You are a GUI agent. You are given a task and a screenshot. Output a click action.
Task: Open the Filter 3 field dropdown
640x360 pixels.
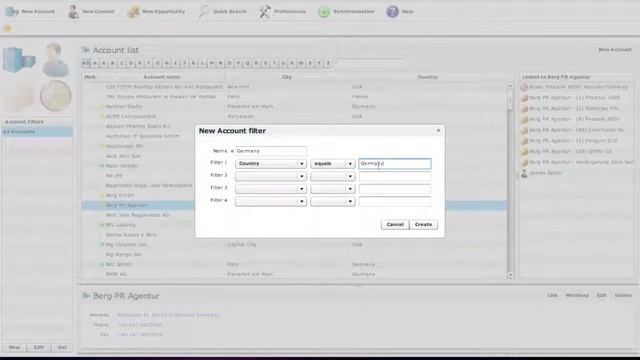point(271,189)
